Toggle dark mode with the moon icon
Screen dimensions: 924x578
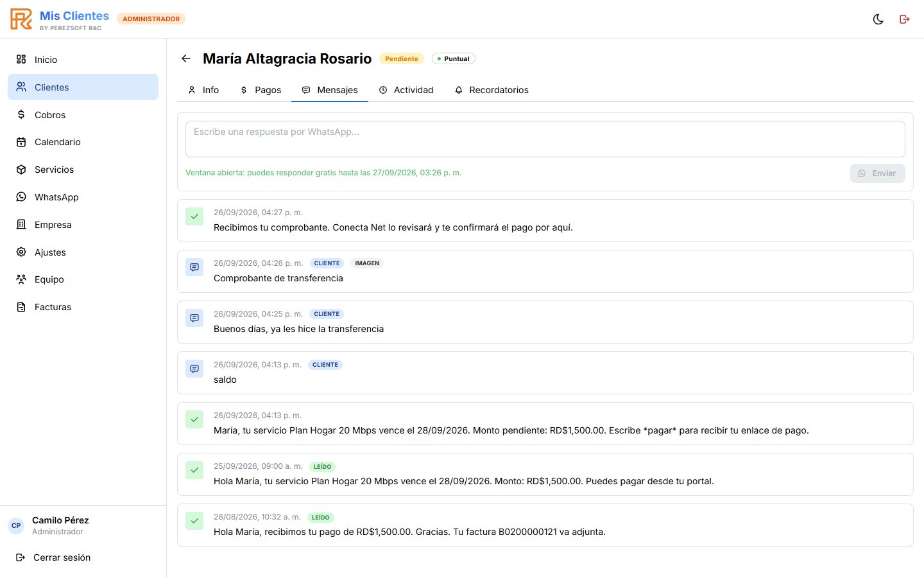coord(878,19)
